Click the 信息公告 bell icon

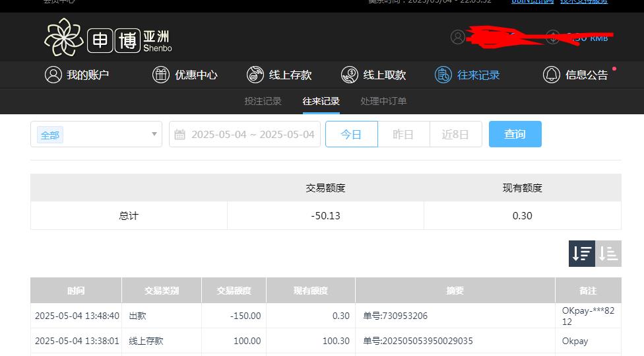(551, 75)
